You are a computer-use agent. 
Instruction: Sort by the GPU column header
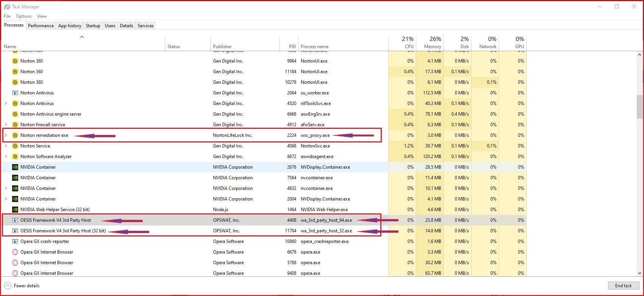pos(513,42)
